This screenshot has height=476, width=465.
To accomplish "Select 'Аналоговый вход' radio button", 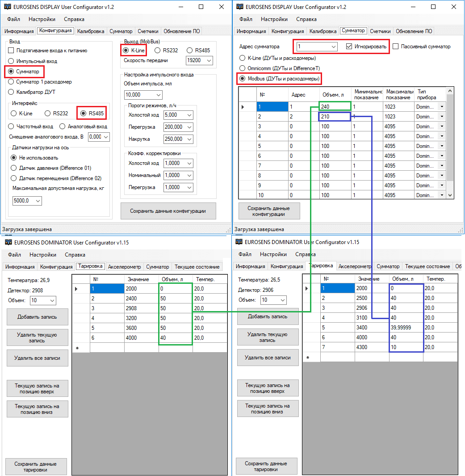I will click(x=63, y=126).
